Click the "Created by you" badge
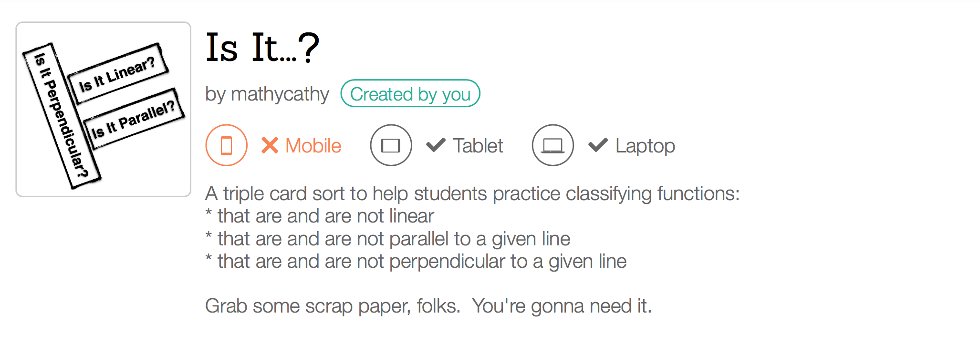980x344 pixels. coord(410,94)
